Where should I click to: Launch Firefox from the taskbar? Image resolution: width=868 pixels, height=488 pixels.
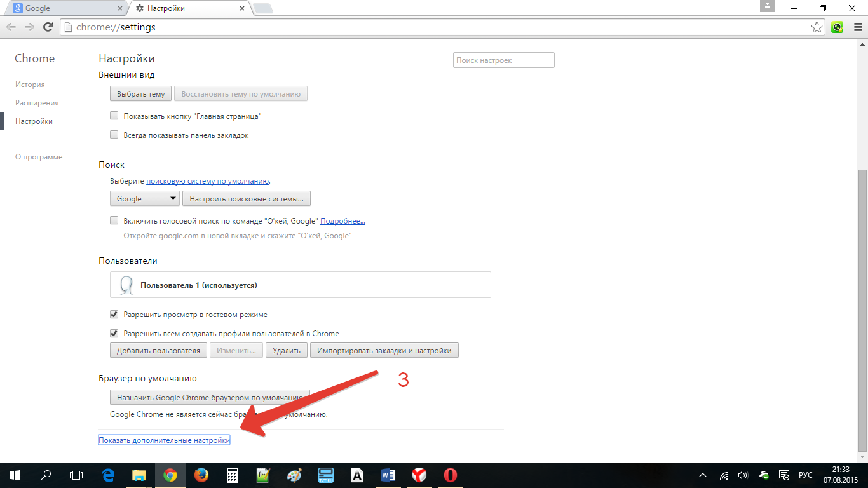tap(201, 475)
